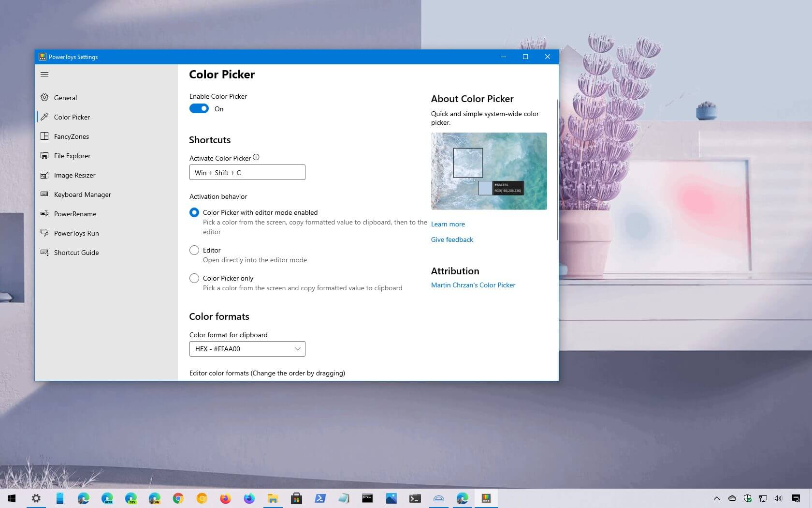Launch Firefox from the taskbar
This screenshot has height=508, width=812.
tap(225, 498)
